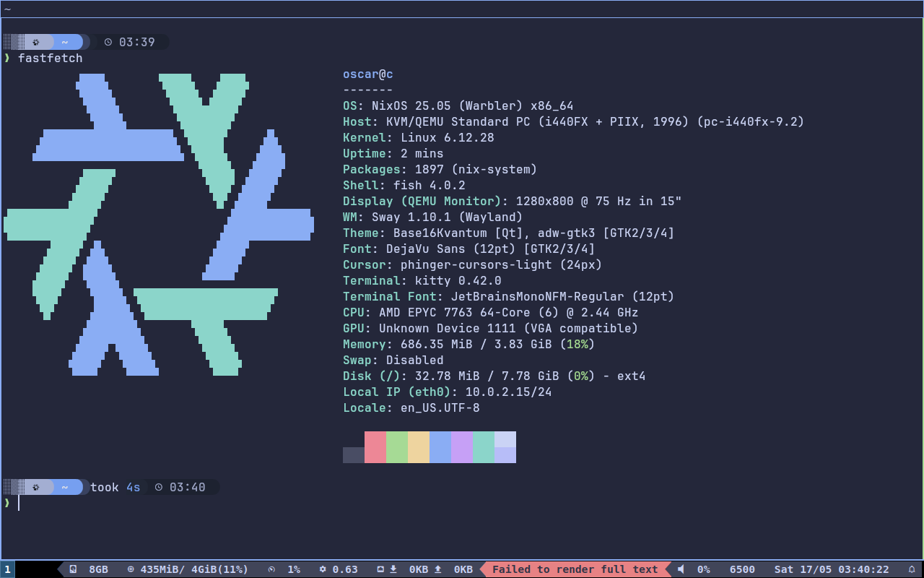Pick the green color block

[397, 447]
